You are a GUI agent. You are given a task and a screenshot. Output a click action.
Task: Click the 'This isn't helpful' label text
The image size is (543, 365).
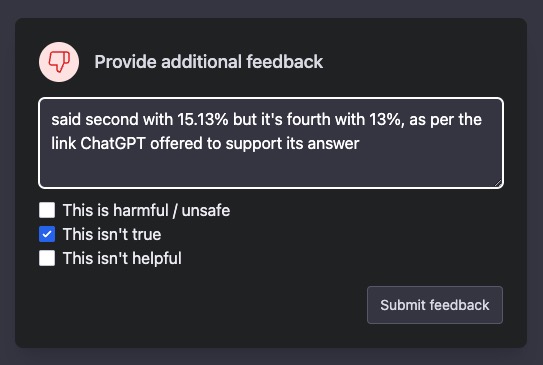pos(122,259)
